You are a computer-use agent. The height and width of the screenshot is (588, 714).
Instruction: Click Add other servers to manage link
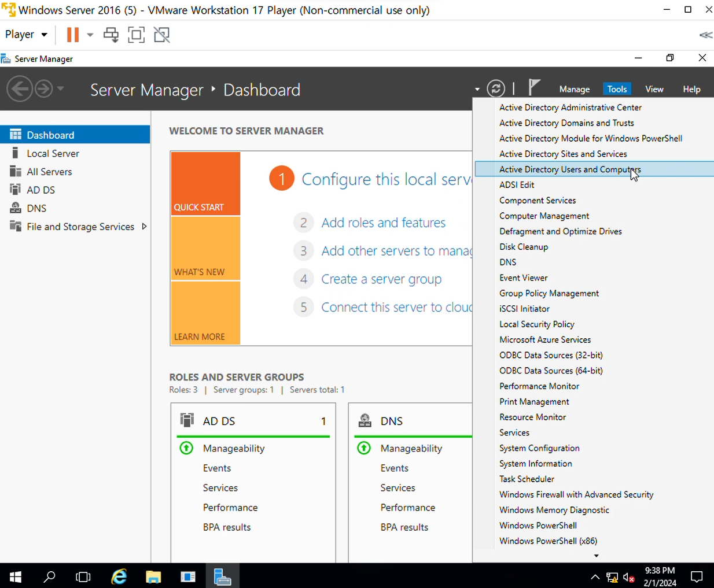pos(397,251)
